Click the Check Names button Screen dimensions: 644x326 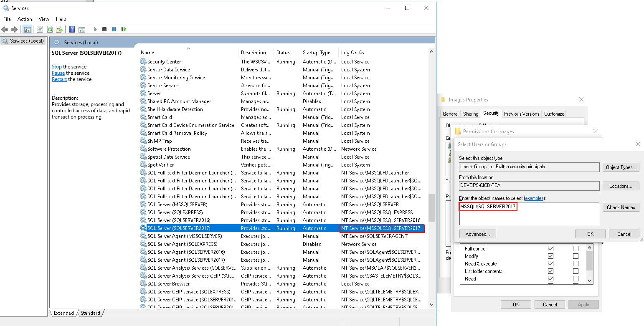click(x=621, y=207)
